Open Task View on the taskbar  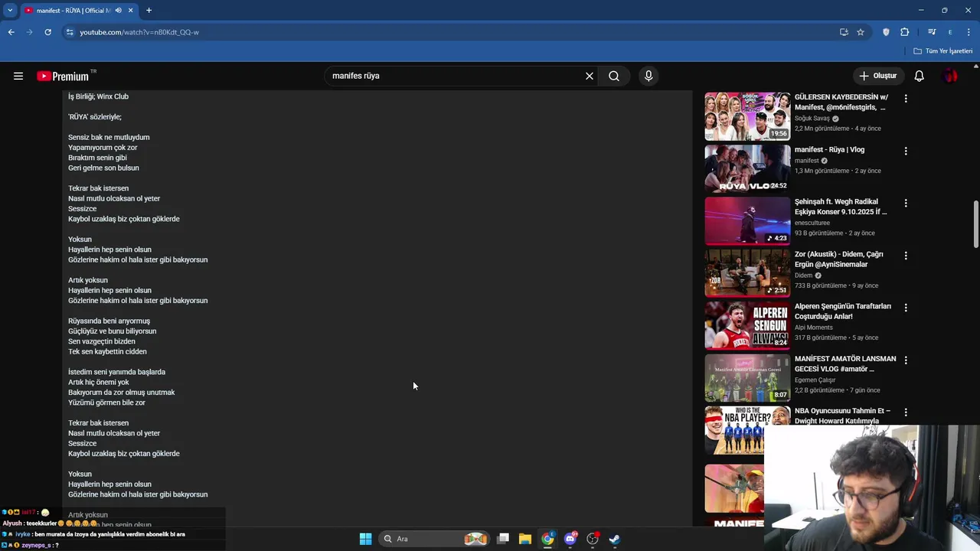(503, 539)
